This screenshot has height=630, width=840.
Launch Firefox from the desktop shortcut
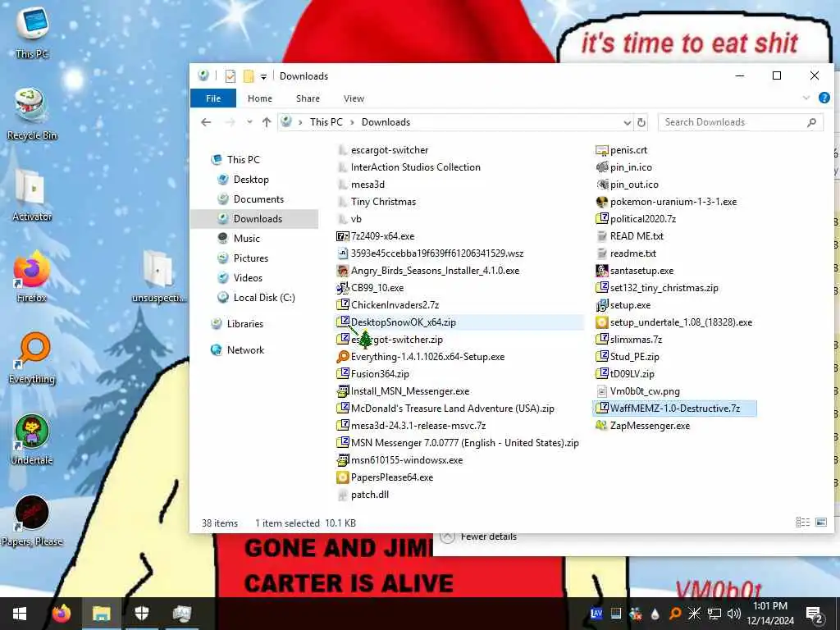pos(32,276)
